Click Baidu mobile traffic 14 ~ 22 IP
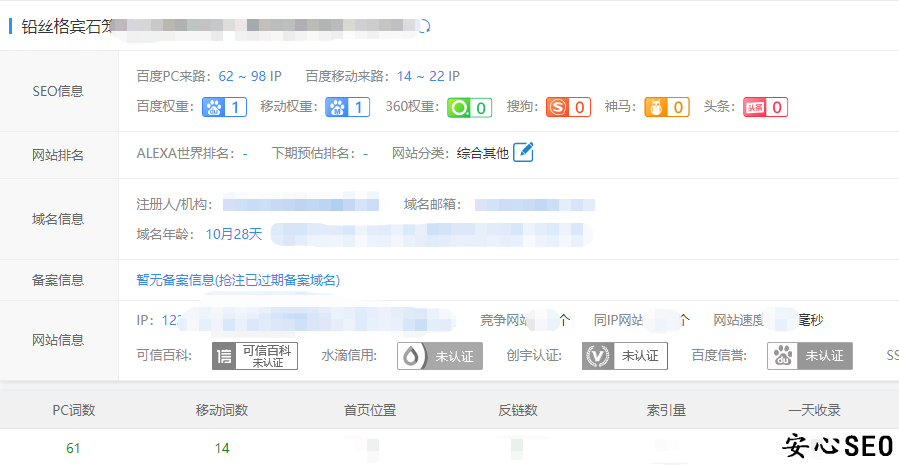 [428, 76]
